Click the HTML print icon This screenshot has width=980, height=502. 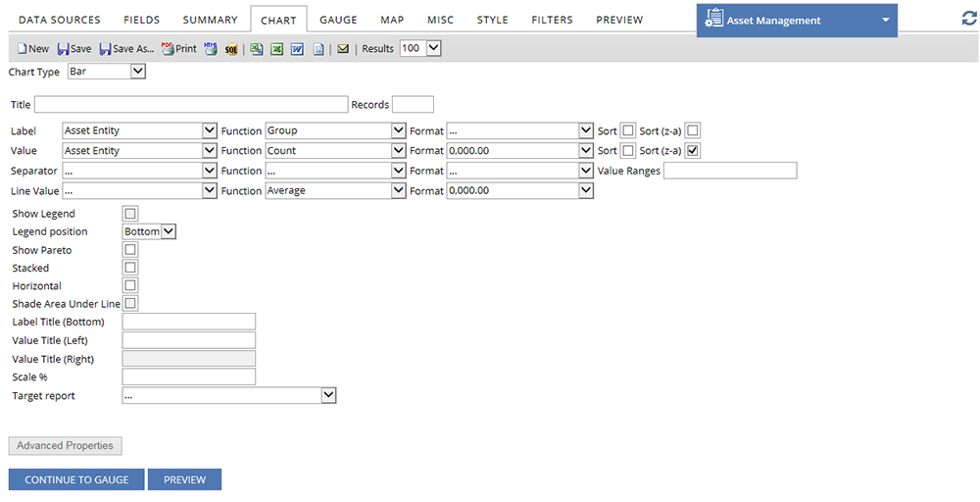[x=211, y=48]
